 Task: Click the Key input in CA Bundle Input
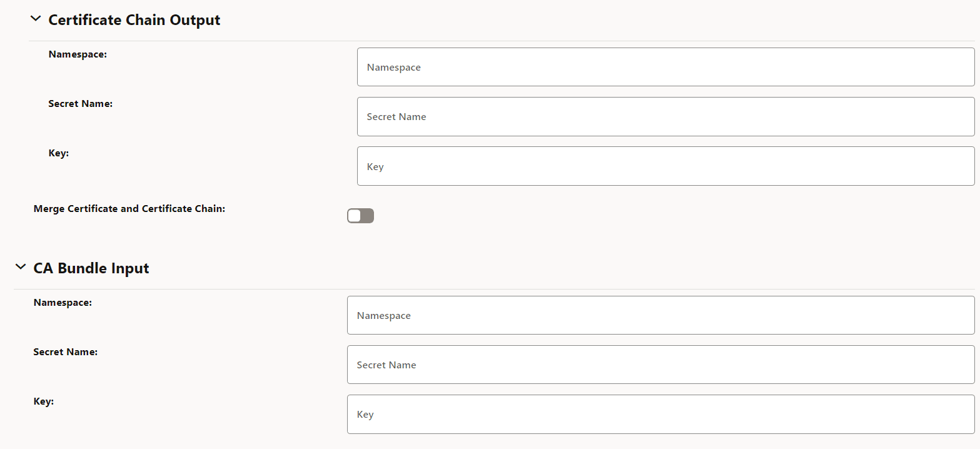pyautogui.click(x=660, y=414)
